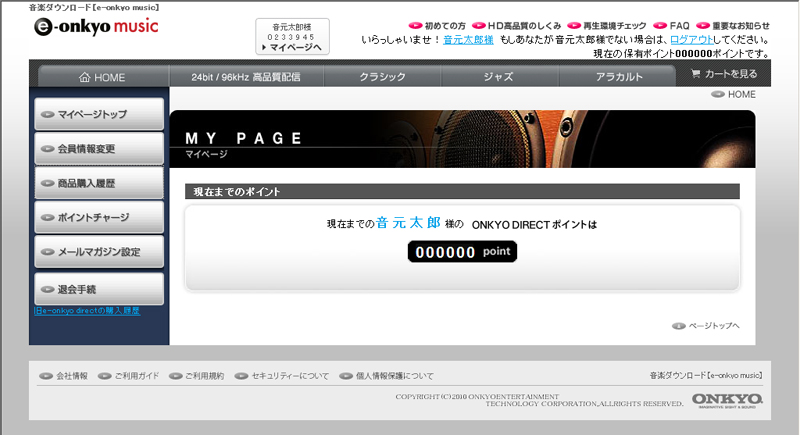Open 会員情報変更 in the sidebar
Image resolution: width=800 pixels, height=435 pixels.
[99, 148]
